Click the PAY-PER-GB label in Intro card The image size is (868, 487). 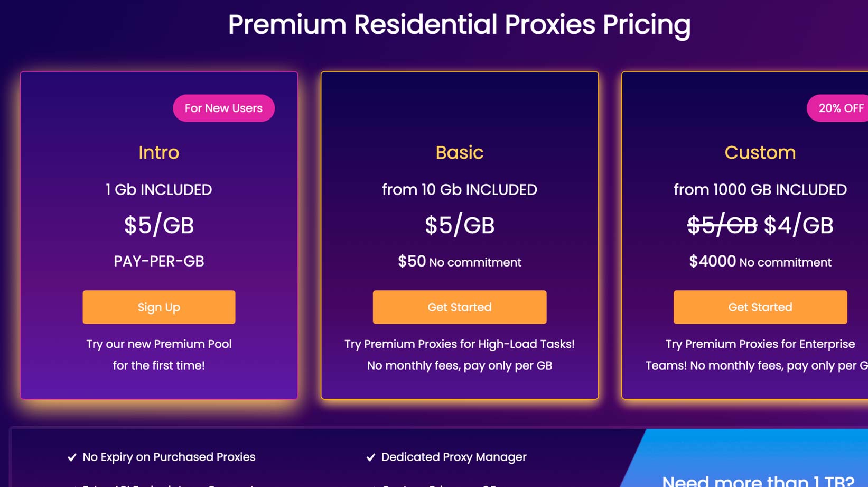(158, 261)
